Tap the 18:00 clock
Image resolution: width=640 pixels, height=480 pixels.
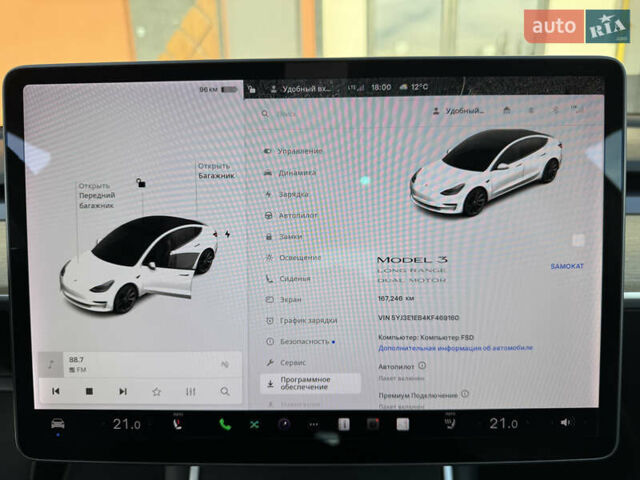[x=381, y=87]
